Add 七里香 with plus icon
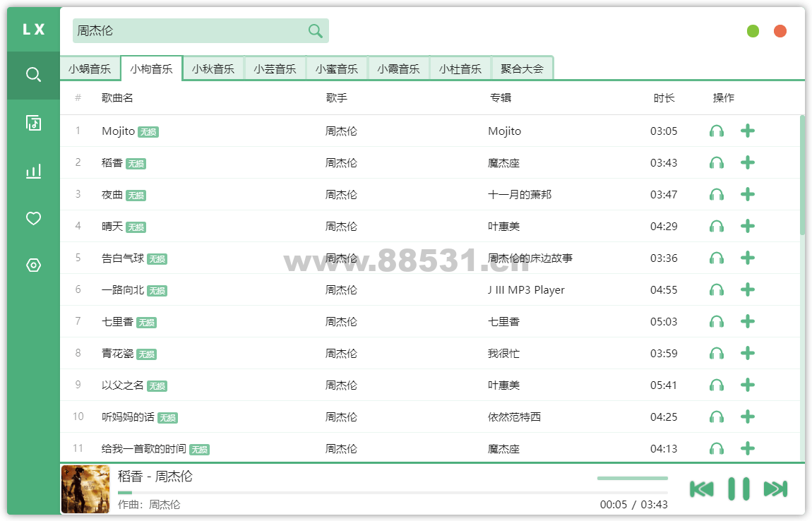This screenshot has width=812, height=521. point(747,321)
